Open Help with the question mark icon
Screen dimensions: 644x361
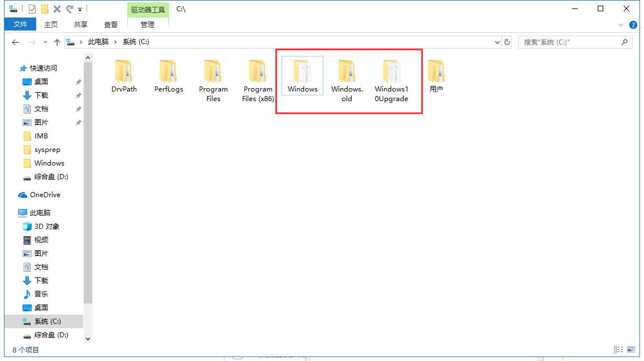[x=633, y=25]
